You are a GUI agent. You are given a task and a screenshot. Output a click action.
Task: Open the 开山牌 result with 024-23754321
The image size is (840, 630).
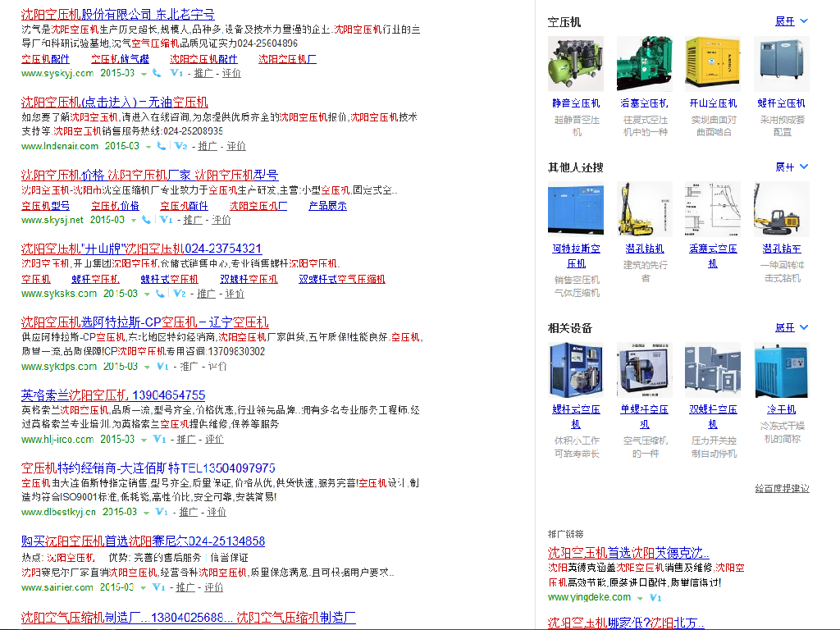point(141,249)
